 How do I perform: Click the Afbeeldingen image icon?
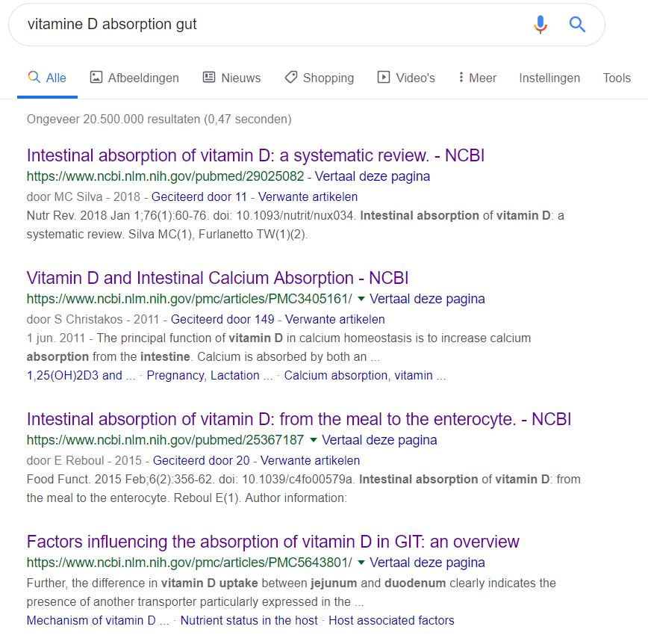(x=96, y=78)
